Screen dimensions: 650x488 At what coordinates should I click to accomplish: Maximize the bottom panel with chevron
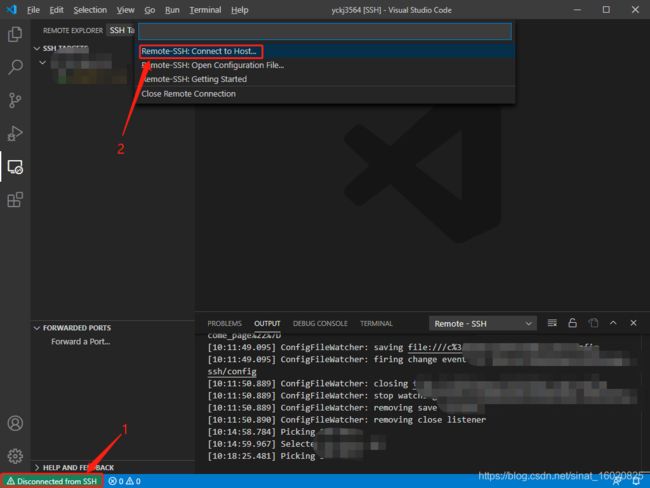click(613, 323)
